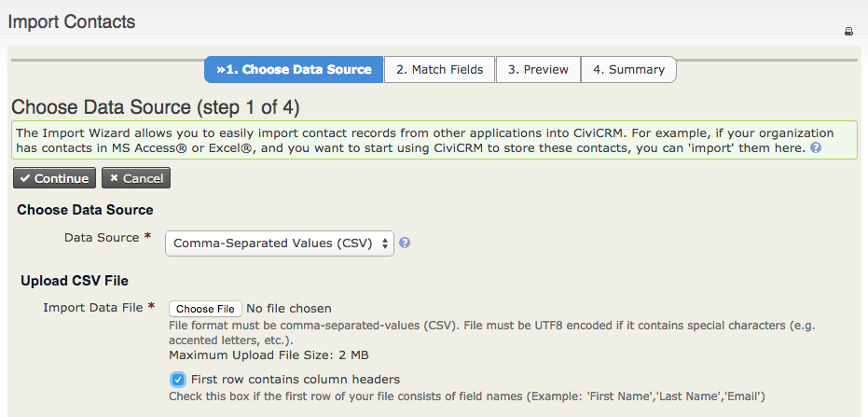The height and width of the screenshot is (417, 868).
Task: Jump to the '4. Summary' step
Action: pos(628,70)
